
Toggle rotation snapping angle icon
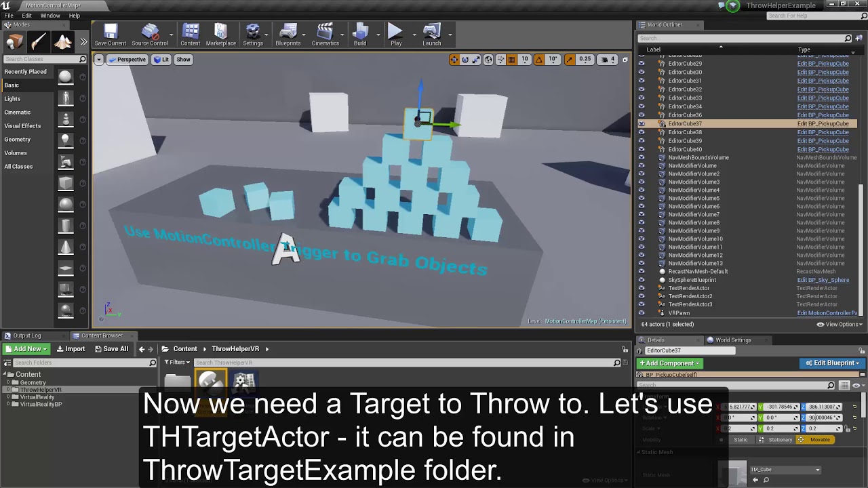tap(539, 60)
